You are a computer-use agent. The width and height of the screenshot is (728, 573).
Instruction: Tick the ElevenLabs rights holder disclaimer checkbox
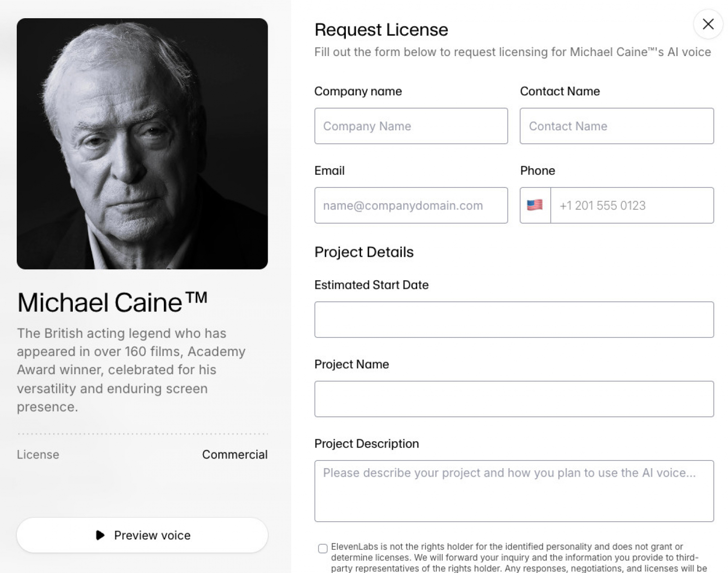pyautogui.click(x=323, y=548)
